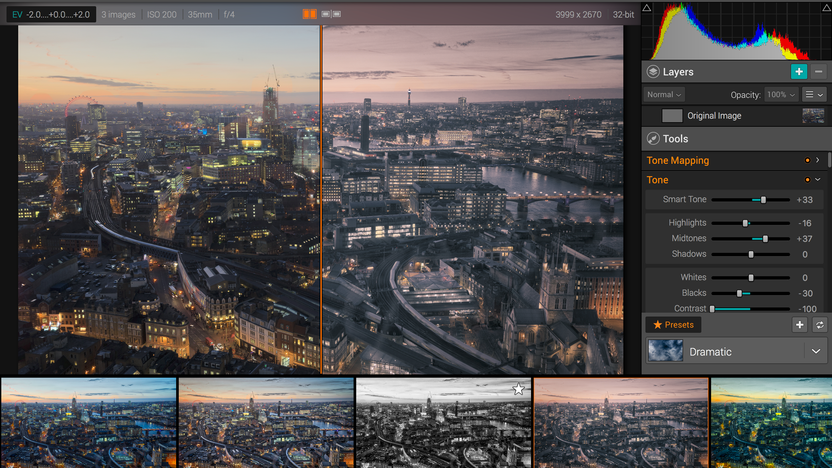Open the Normal blend mode dropdown
The height and width of the screenshot is (468, 832).
(664, 94)
